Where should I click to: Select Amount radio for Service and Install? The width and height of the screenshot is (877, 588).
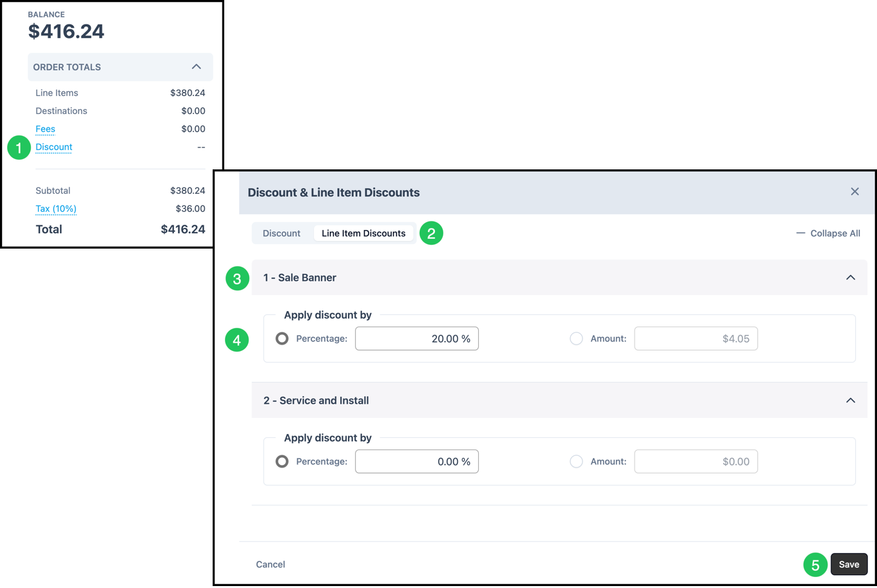coord(576,461)
